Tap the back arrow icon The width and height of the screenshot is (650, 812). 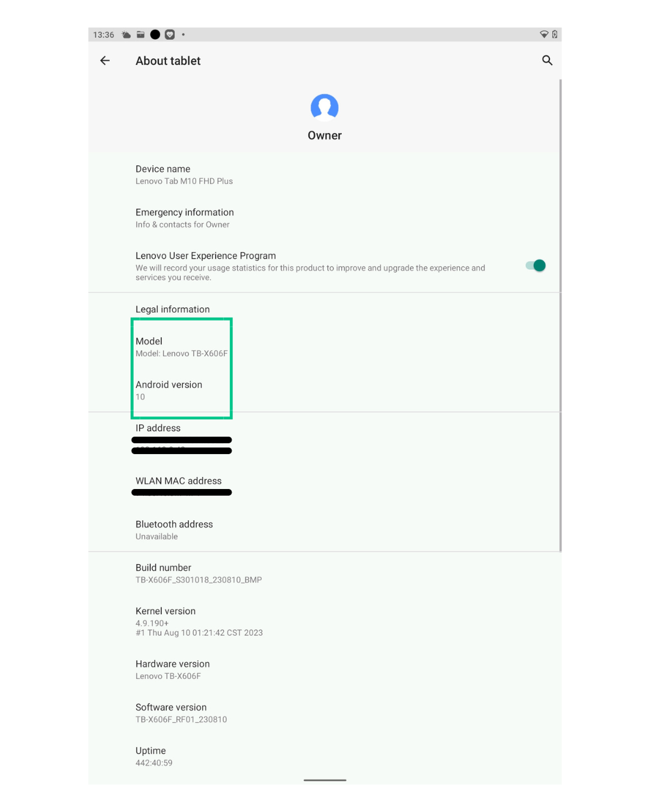(105, 61)
